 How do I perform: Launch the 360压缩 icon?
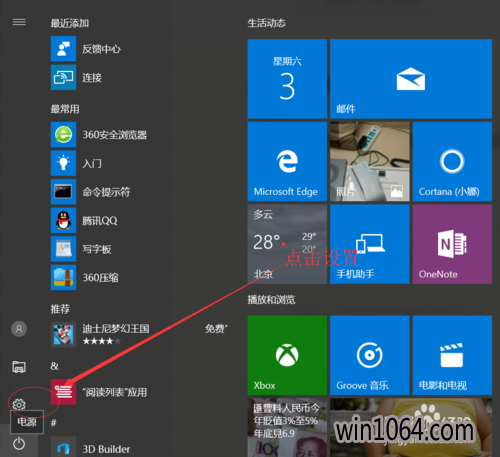(x=63, y=277)
